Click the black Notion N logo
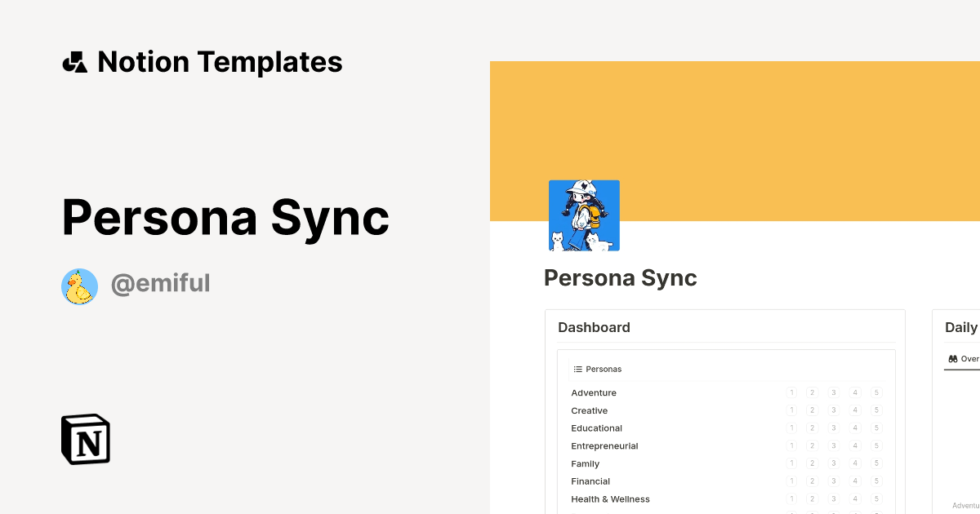The image size is (980, 514). (x=84, y=439)
